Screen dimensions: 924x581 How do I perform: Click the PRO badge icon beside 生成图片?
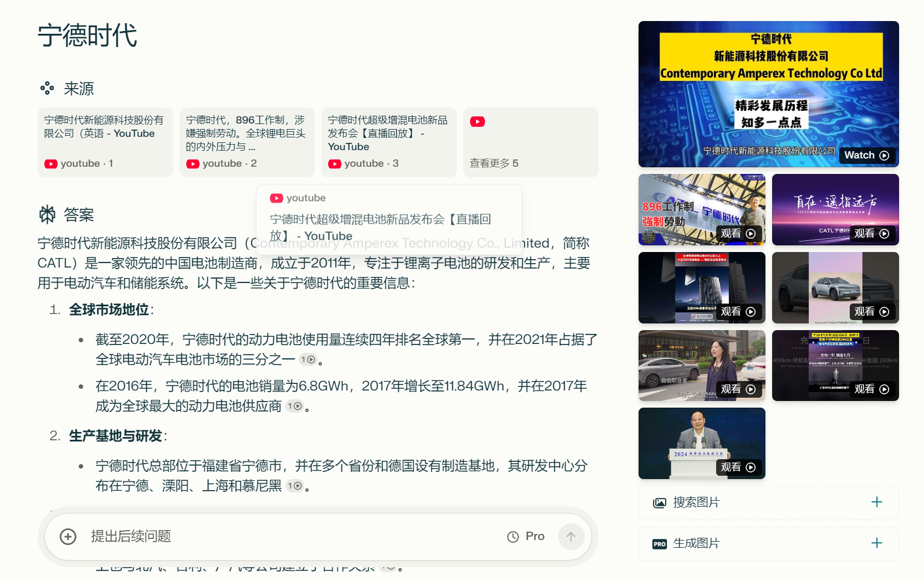tap(660, 544)
